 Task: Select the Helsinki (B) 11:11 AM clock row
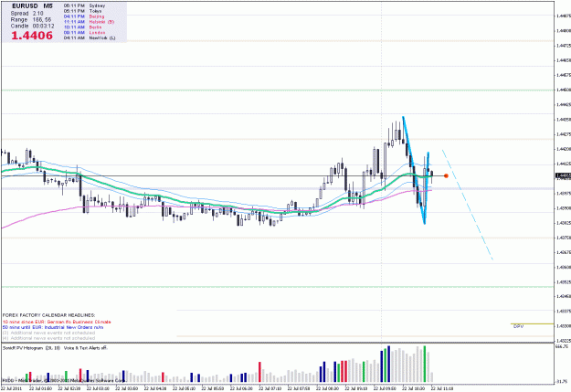tap(89, 22)
